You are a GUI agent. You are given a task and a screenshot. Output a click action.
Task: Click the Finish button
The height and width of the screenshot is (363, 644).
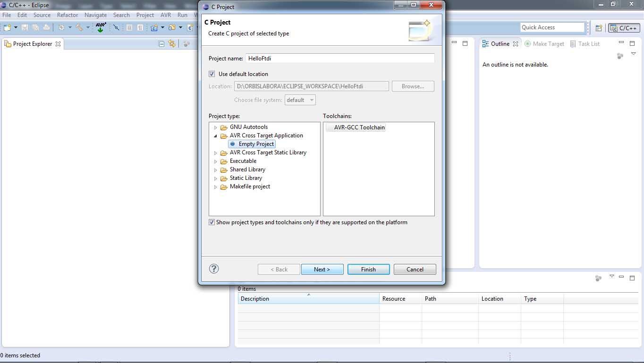(369, 269)
